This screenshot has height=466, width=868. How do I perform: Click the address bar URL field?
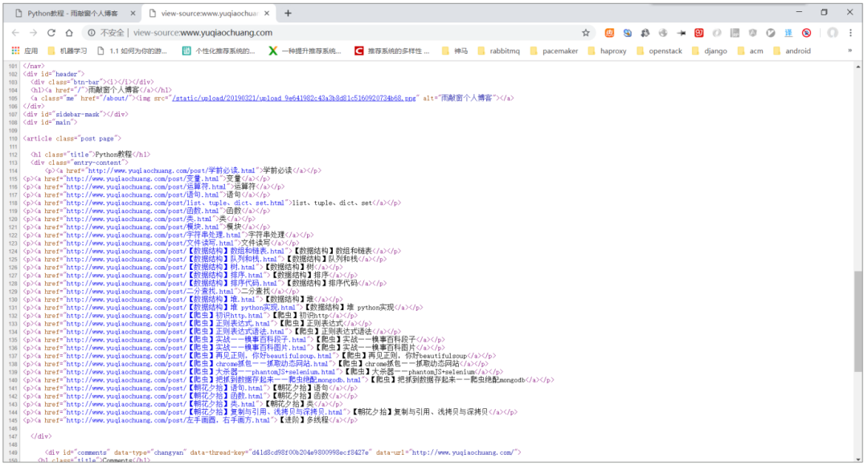(338, 33)
